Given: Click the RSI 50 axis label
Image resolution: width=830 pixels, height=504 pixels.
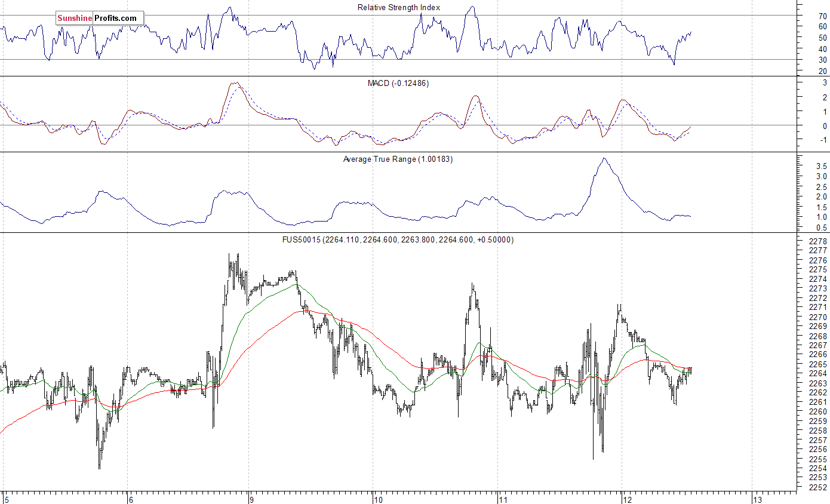Looking at the screenshot, I should coord(822,38).
